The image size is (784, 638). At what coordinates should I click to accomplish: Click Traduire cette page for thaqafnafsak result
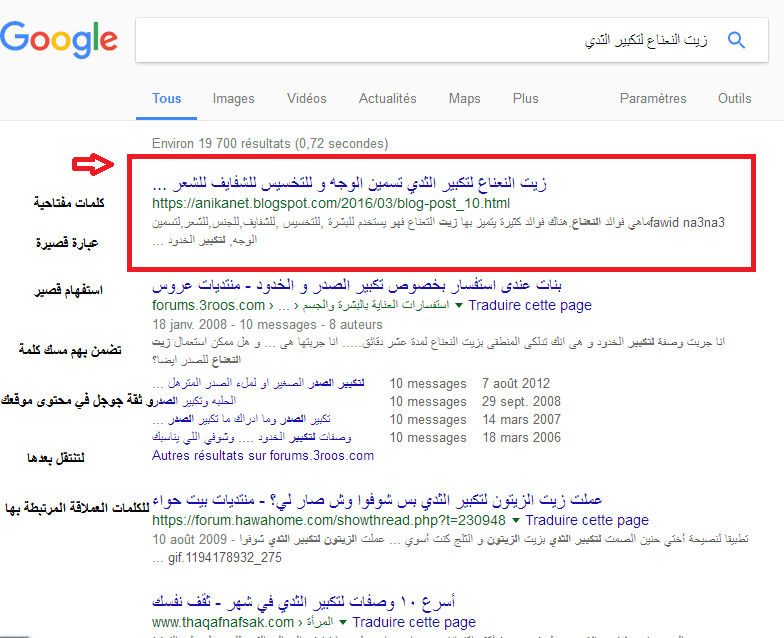(x=414, y=622)
